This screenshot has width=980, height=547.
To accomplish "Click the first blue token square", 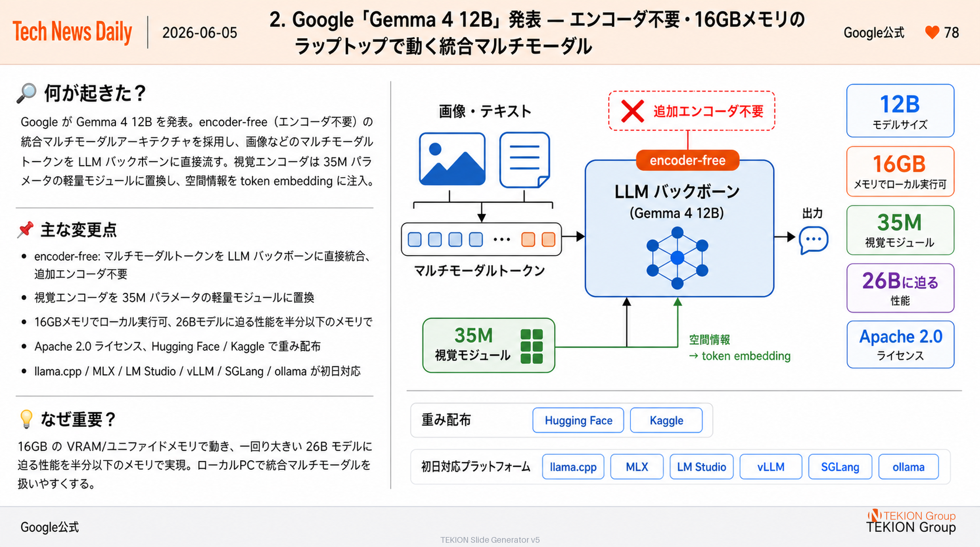I will tap(414, 240).
